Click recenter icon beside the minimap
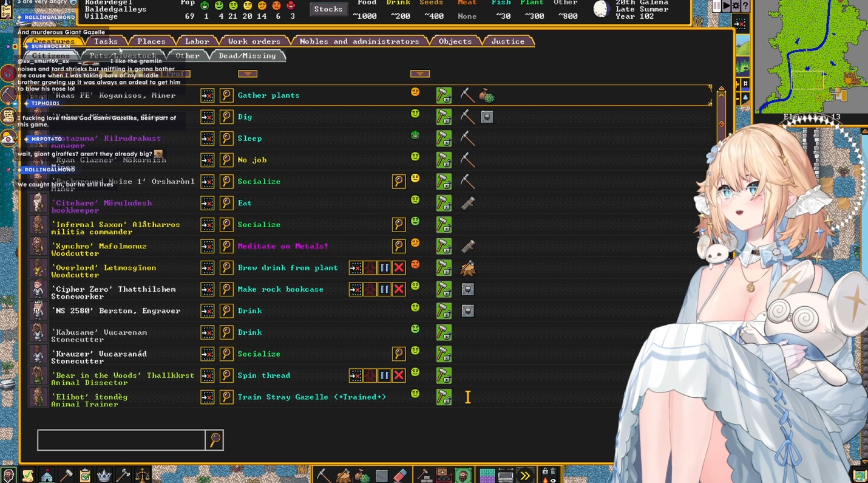The width and height of the screenshot is (868, 483). coord(741,24)
